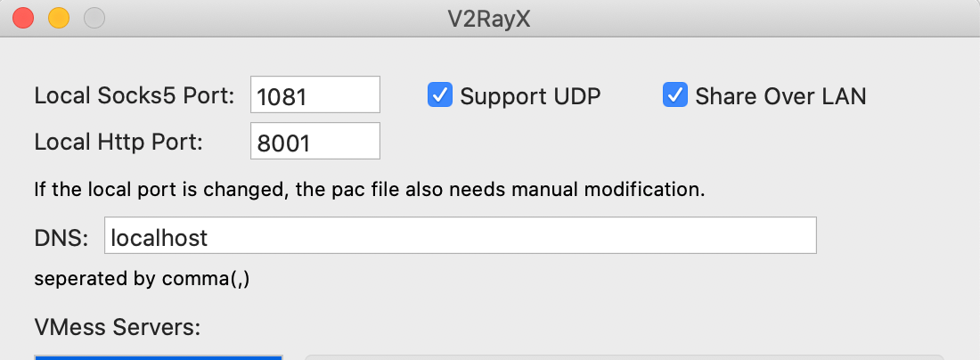This screenshot has width=980, height=360.
Task: Minimize the V2RayX window with yellow button
Action: click(x=58, y=17)
